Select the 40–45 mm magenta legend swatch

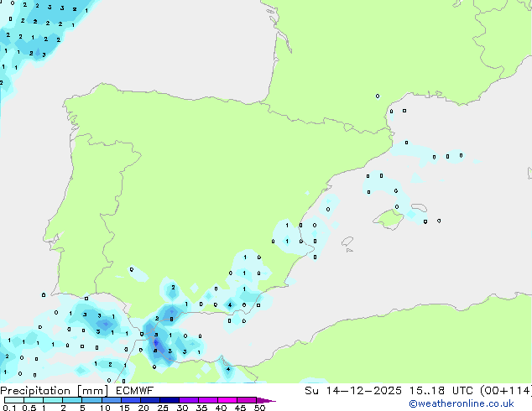coord(227,400)
